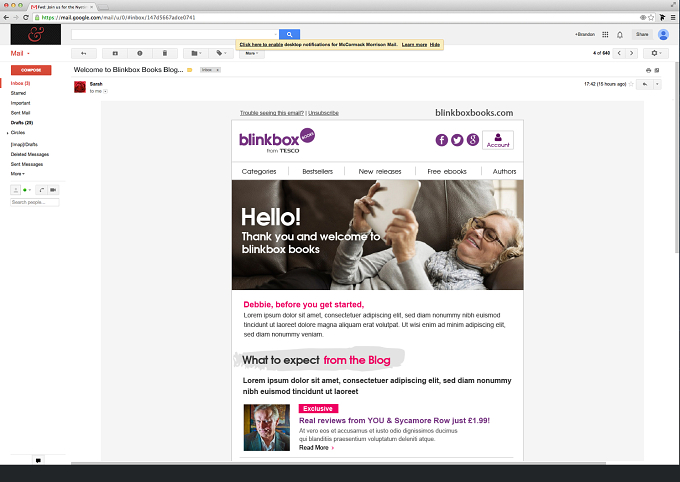680x482 pixels.
Task: Open the More actions dropdown in toolbar
Action: [x=252, y=53]
